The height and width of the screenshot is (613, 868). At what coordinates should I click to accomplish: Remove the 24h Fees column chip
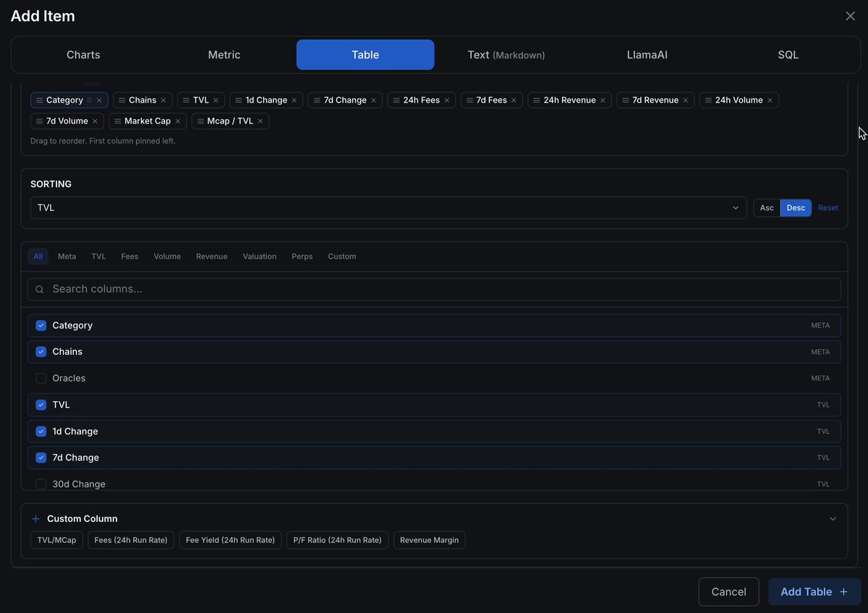pos(447,100)
